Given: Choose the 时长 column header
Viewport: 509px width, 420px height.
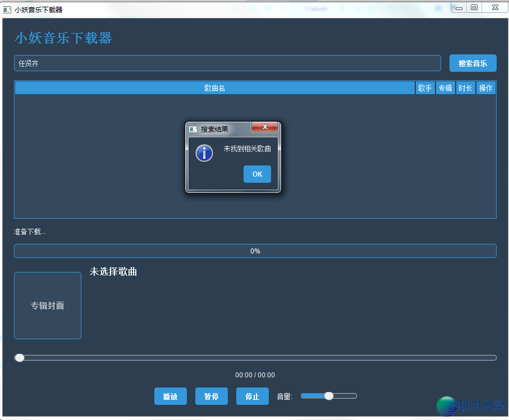Looking at the screenshot, I should click(465, 88).
